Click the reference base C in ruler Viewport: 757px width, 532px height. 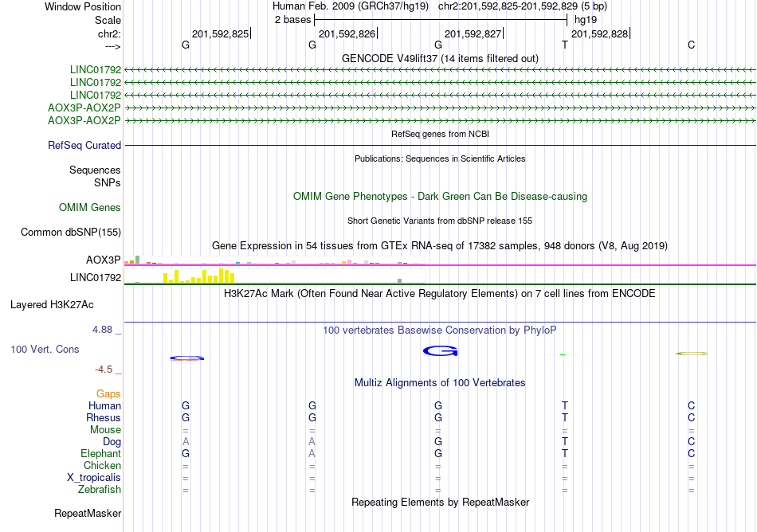[x=692, y=45]
